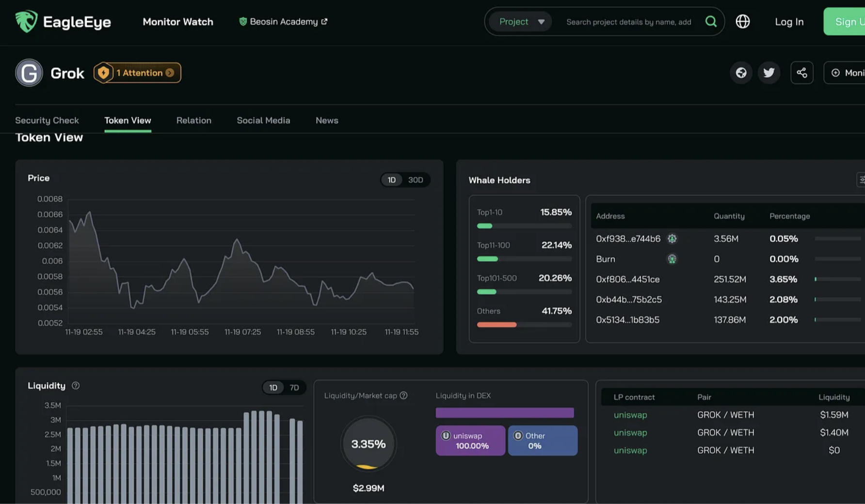Image resolution: width=865 pixels, height=504 pixels.
Task: Click the EagleEye eagle logo
Action: click(x=26, y=21)
